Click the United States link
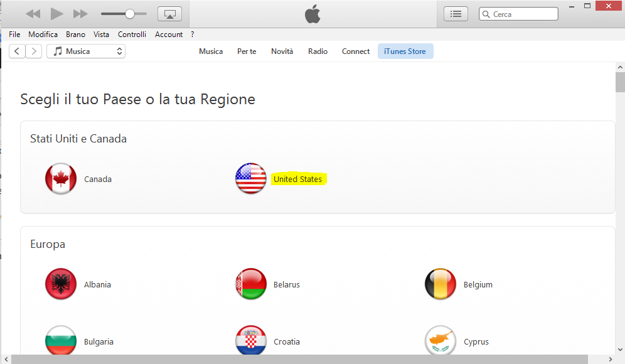The height and width of the screenshot is (364, 625). pos(297,179)
